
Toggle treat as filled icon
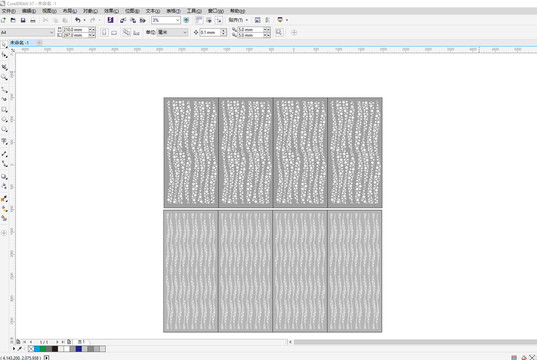pos(279,32)
